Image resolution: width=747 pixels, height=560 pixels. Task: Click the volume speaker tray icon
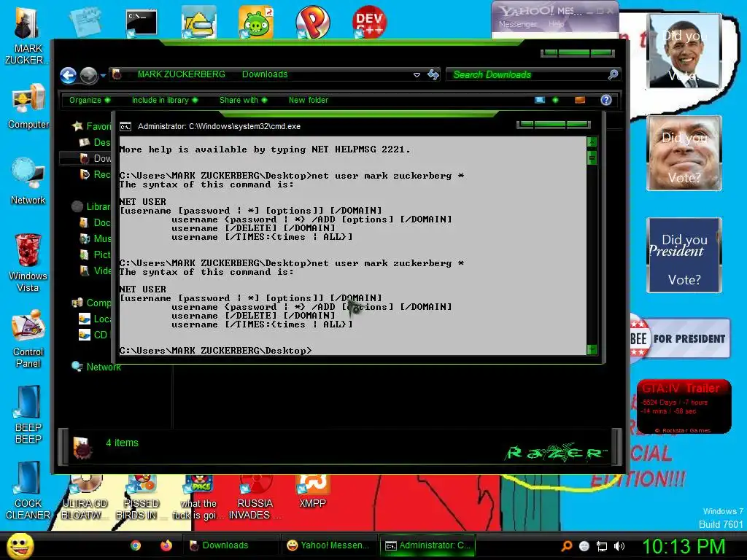(x=619, y=546)
